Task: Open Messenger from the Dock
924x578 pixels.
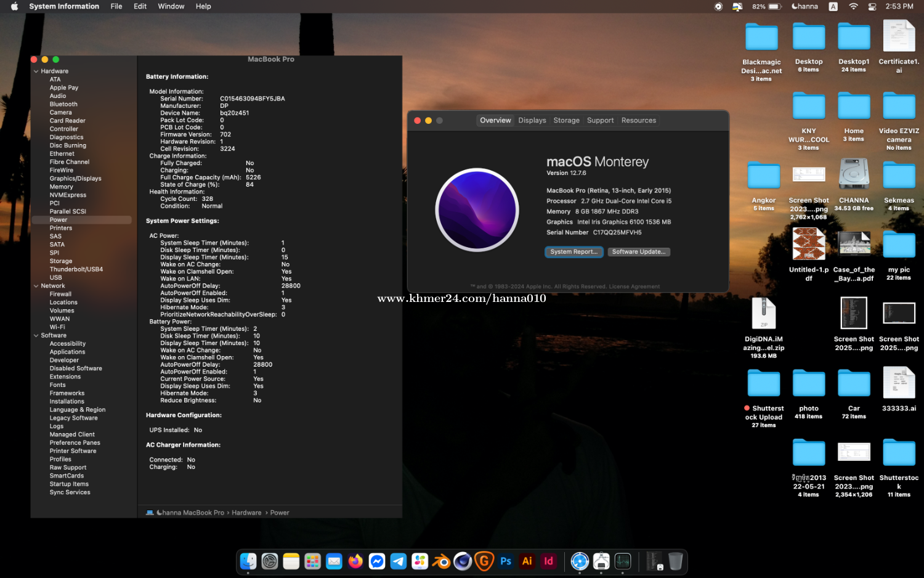Action: [x=377, y=561]
